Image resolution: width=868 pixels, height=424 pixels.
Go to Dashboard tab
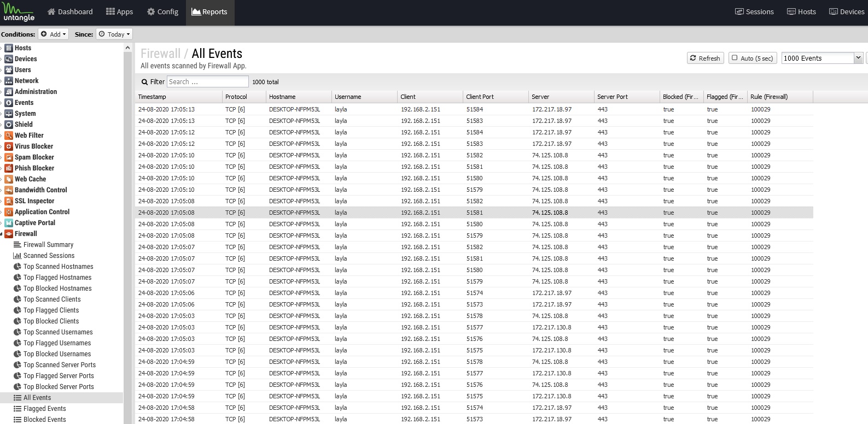70,11
